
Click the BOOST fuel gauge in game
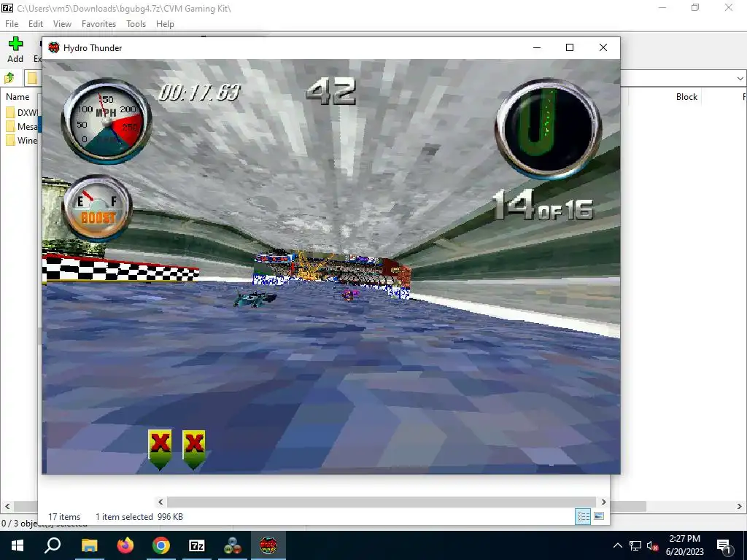pos(97,208)
